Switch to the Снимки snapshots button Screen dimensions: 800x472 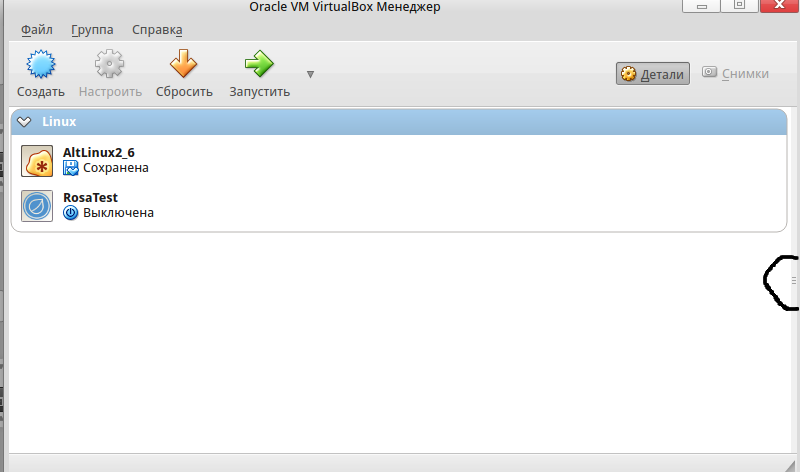pos(735,73)
